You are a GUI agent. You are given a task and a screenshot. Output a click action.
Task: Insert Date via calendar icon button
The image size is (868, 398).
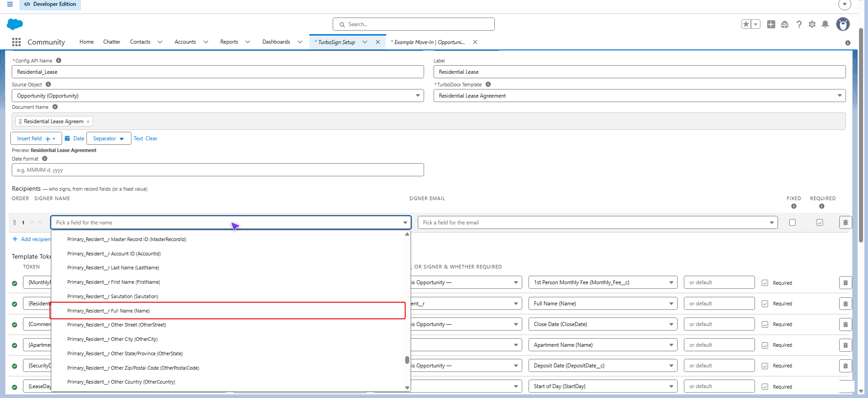[74, 139]
